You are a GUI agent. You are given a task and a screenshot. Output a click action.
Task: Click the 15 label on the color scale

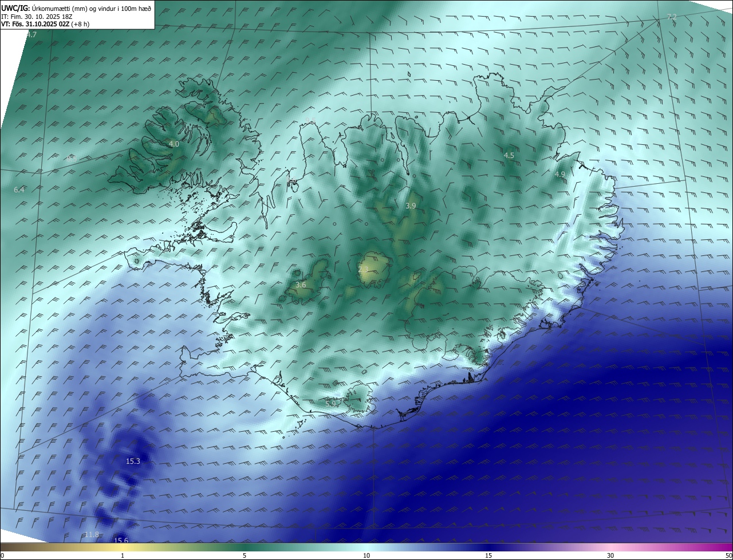point(488,555)
